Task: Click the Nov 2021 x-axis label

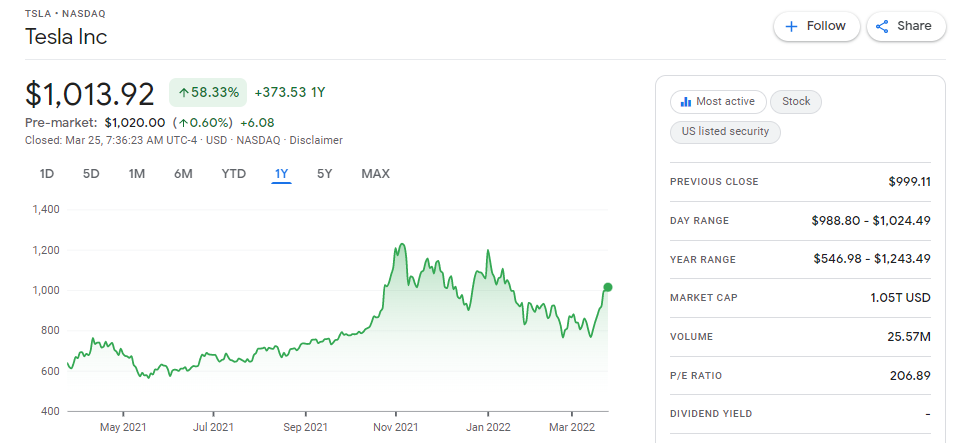Action: 396,427
